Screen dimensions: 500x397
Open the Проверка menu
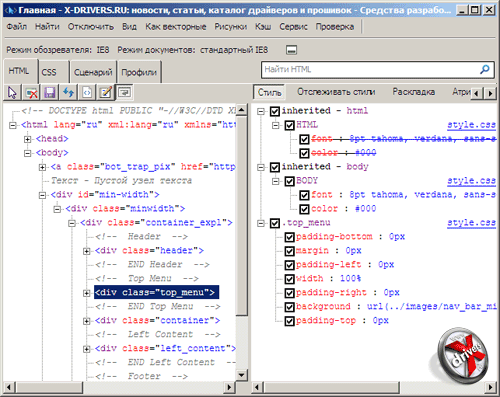click(335, 26)
